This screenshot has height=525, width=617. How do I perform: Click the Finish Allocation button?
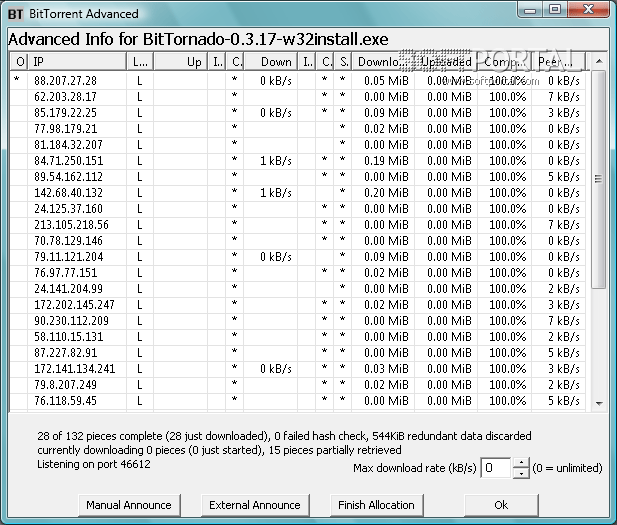tap(376, 505)
